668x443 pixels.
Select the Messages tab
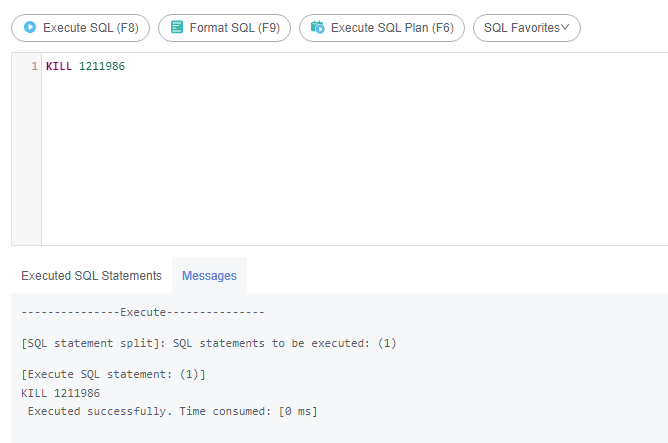click(209, 276)
